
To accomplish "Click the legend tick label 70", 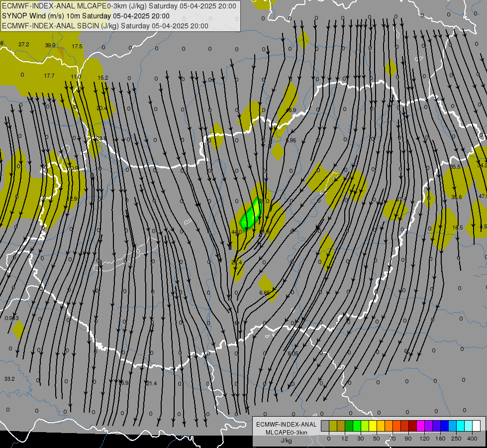I will click(x=392, y=439).
